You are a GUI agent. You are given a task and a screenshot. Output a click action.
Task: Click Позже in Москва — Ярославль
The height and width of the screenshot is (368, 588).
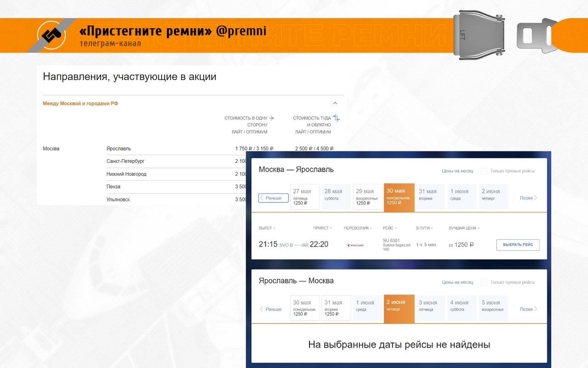pos(528,198)
